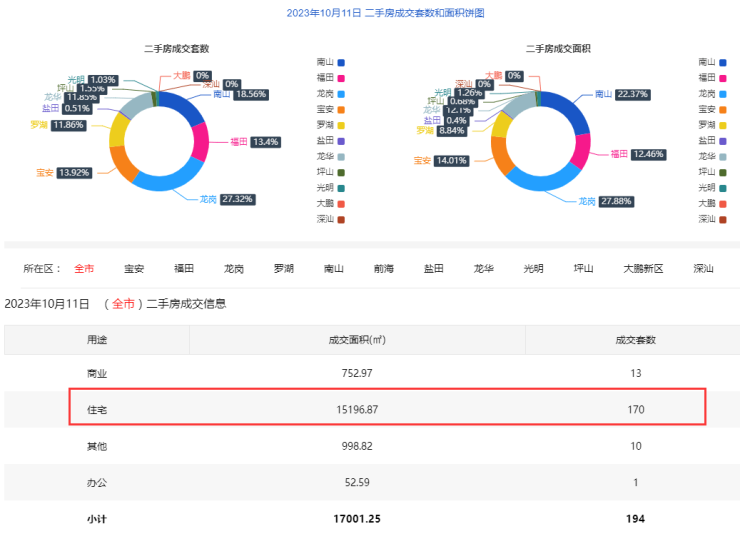Click 大鹏 legend marker in the right 成交面积 chart

pyautogui.click(x=725, y=203)
